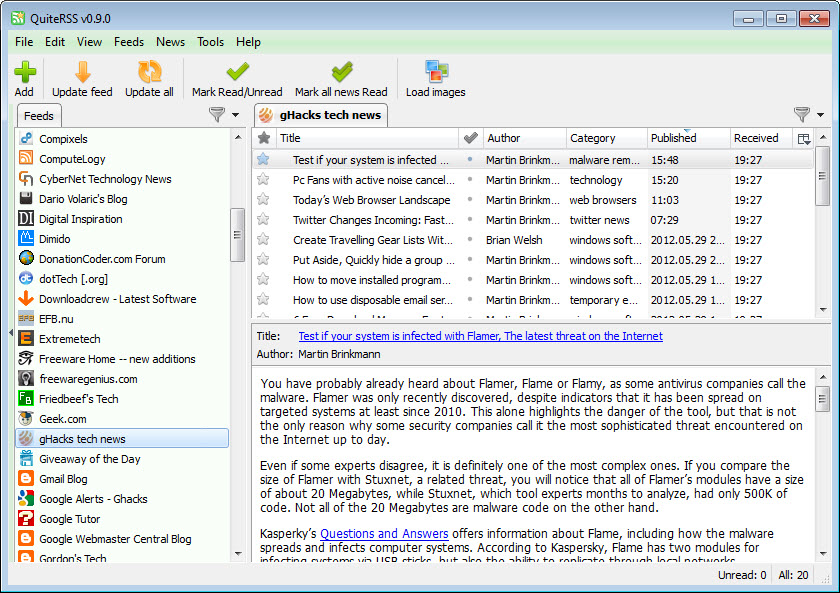Click Mark Read/Unread checkmark icon
Image resolution: width=840 pixels, height=593 pixels.
pyautogui.click(x=237, y=72)
